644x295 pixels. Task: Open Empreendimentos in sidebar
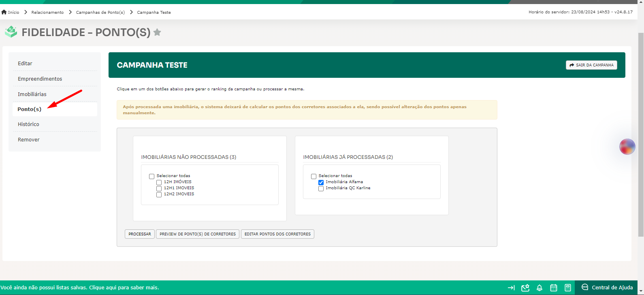point(55,79)
